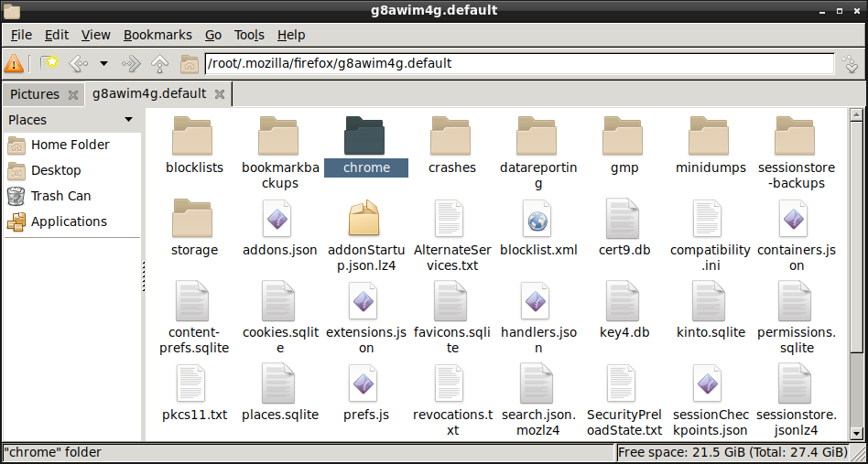This screenshot has height=464, width=868.
Task: Go back with the left arrow
Action: tap(78, 63)
